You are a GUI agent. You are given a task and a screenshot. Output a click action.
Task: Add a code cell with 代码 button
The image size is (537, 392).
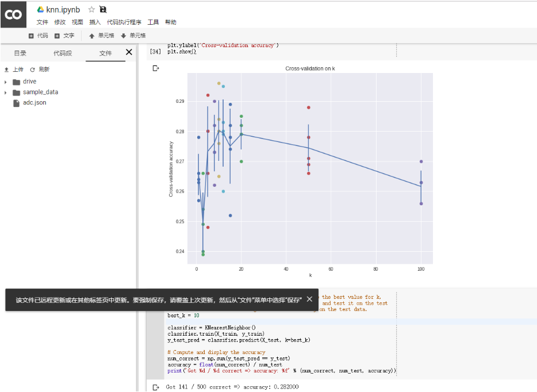pos(39,36)
